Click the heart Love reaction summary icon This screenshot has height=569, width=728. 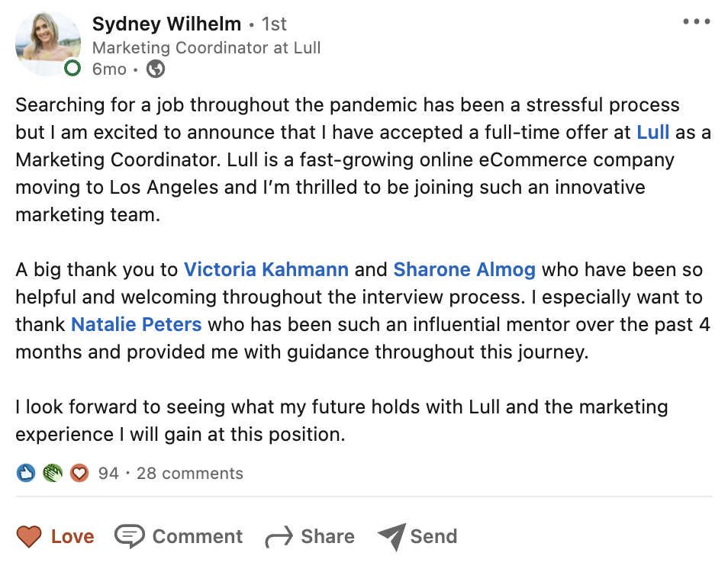(79, 473)
